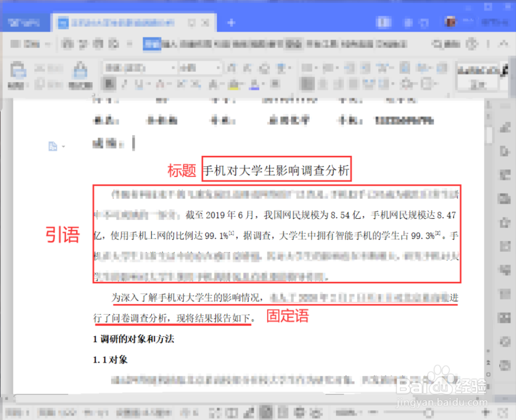
Task: Select the highlighted page layout view button
Action: point(266,412)
